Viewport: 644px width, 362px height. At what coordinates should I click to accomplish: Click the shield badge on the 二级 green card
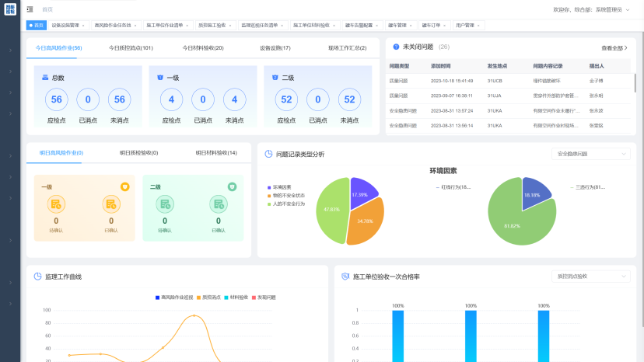tap(231, 186)
